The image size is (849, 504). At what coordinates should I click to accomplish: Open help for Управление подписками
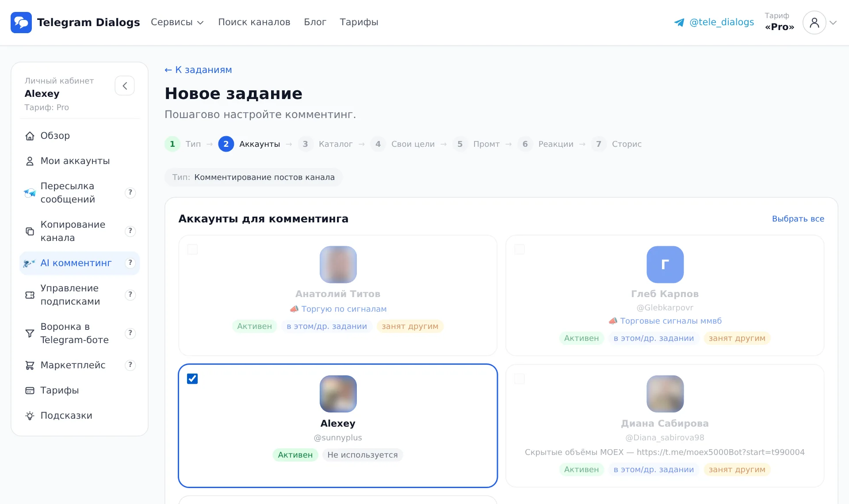(x=130, y=294)
